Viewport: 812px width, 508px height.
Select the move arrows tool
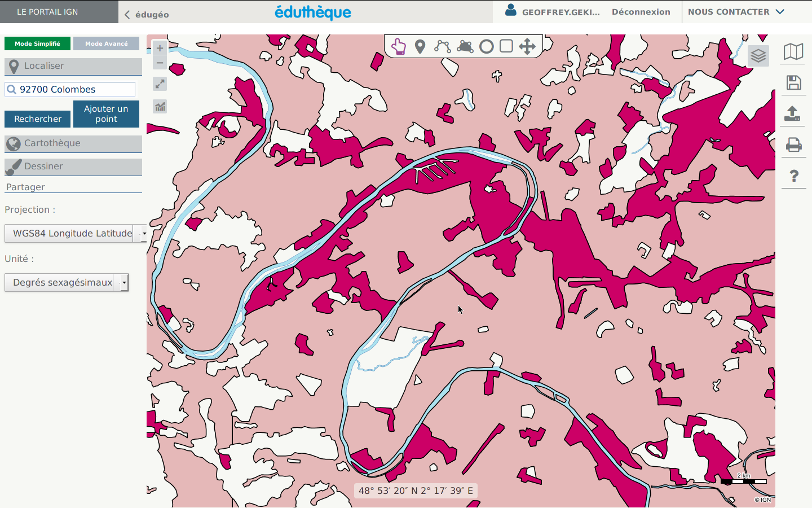pos(527,46)
